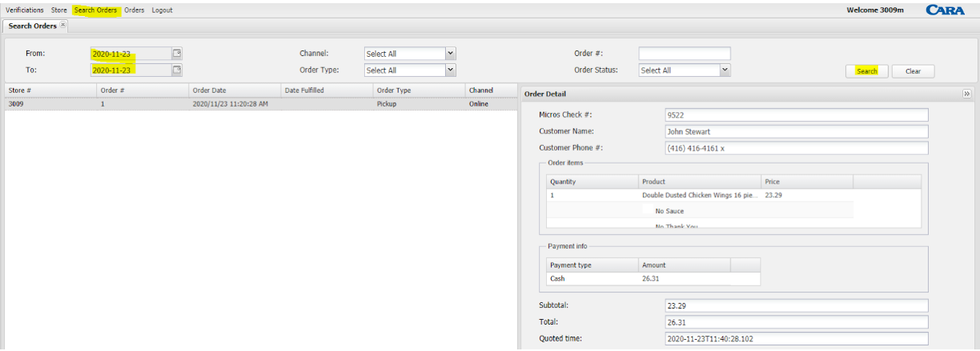The image size is (980, 351).
Task: Expand the Order Status dropdown
Action: coord(725,70)
